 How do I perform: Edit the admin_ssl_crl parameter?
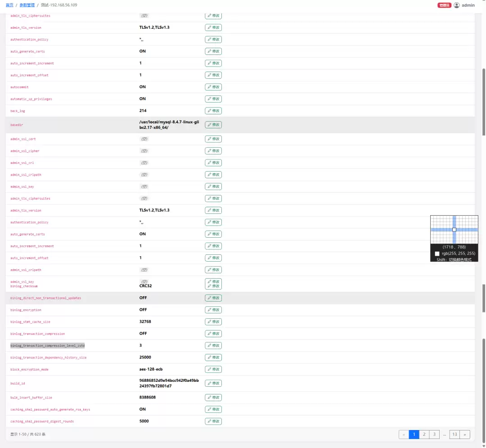point(213,163)
